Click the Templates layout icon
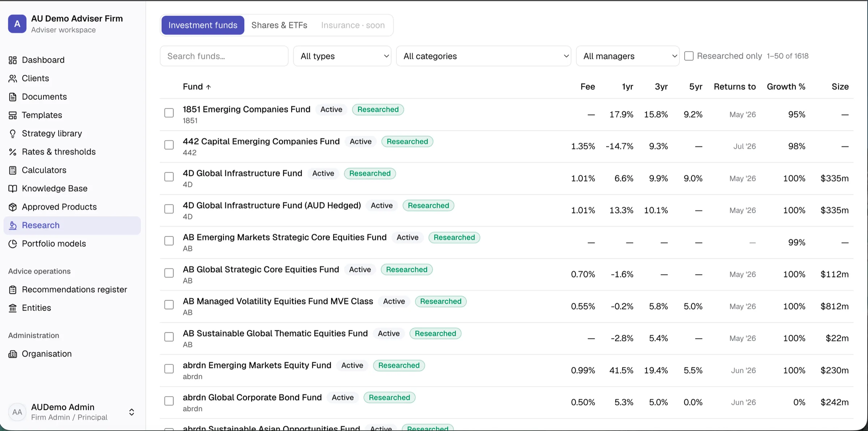The height and width of the screenshot is (431, 868). point(13,115)
